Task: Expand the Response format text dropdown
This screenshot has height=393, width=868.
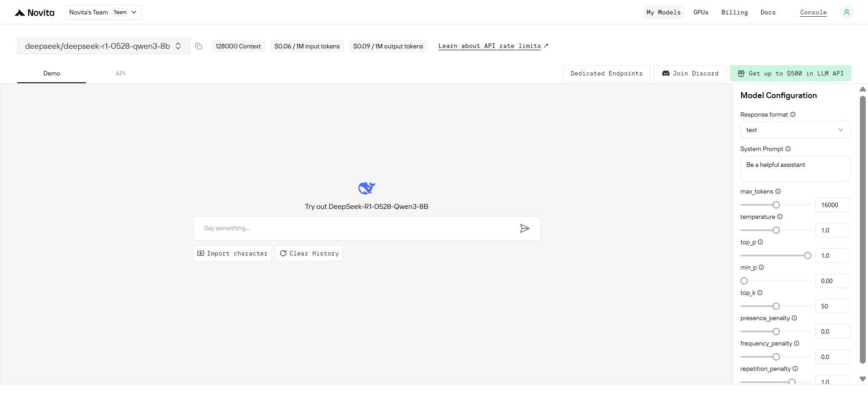Action: coord(795,130)
